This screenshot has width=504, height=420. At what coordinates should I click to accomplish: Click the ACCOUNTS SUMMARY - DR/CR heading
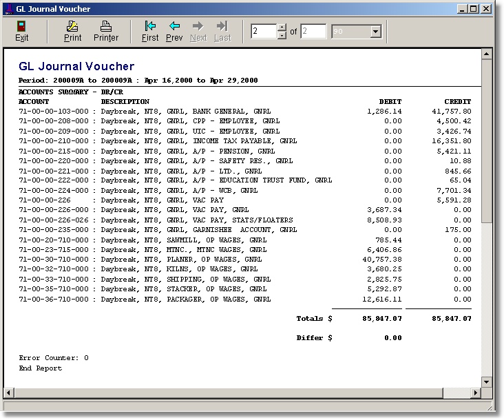tap(71, 92)
